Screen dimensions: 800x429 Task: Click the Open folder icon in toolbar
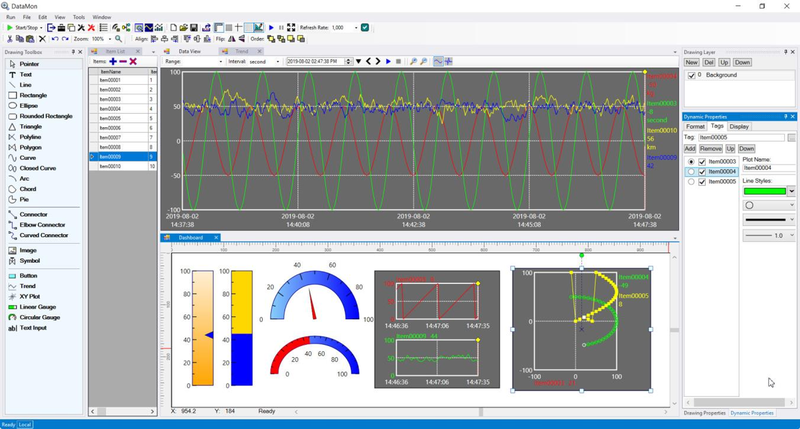pyautogui.click(x=184, y=28)
